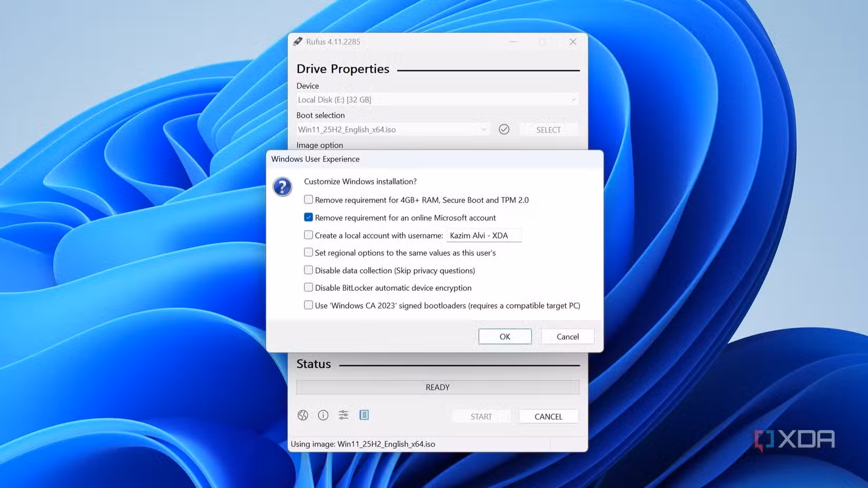Screen dimensions: 868x488
Task: Open Rufus application settings sliders icon
Action: tap(344, 415)
